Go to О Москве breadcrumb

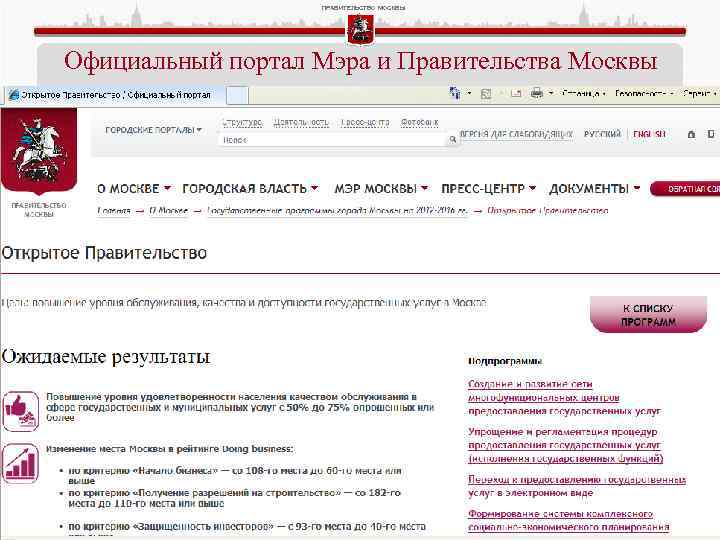pos(169,211)
